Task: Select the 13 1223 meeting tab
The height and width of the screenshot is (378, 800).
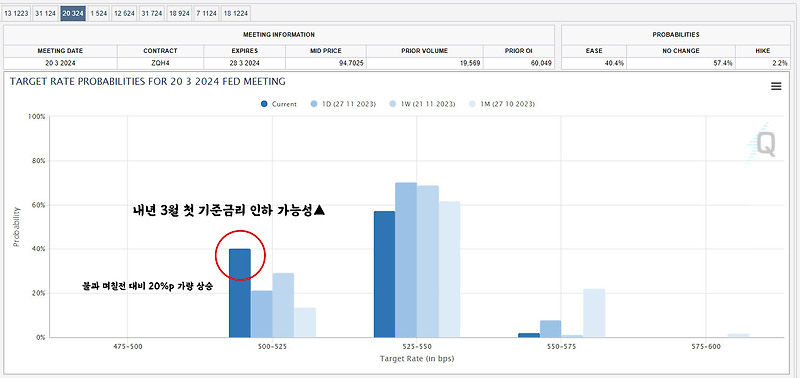Action: click(16, 14)
